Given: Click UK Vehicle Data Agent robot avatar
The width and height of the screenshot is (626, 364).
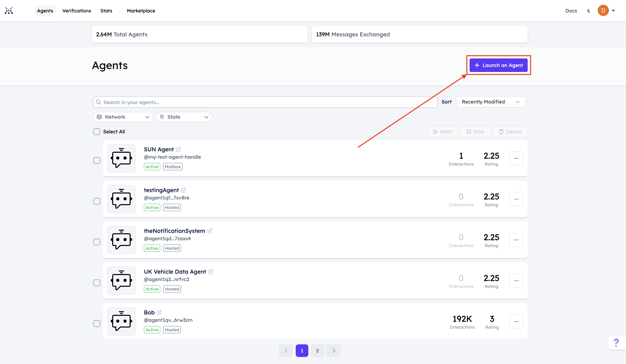Looking at the screenshot, I should [x=121, y=281].
